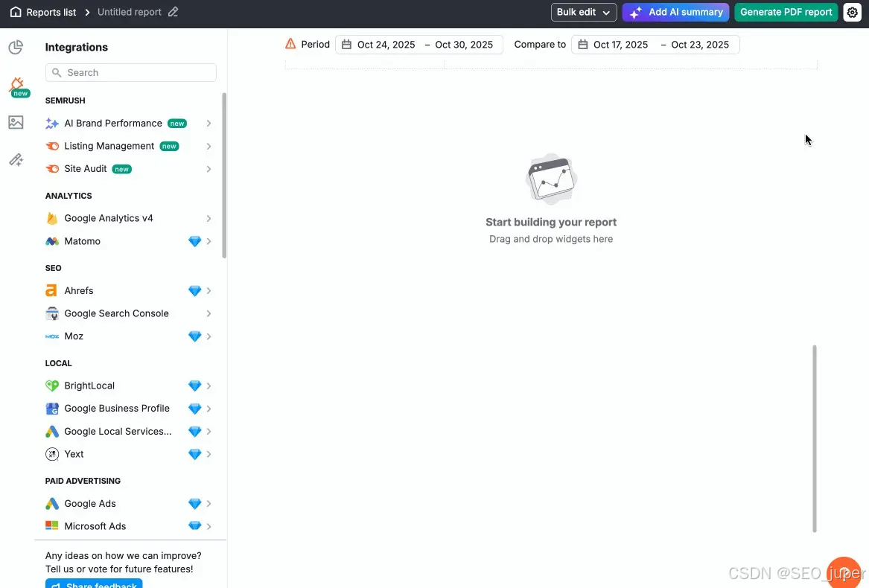
Task: Click the Share feedback button
Action: (x=94, y=583)
